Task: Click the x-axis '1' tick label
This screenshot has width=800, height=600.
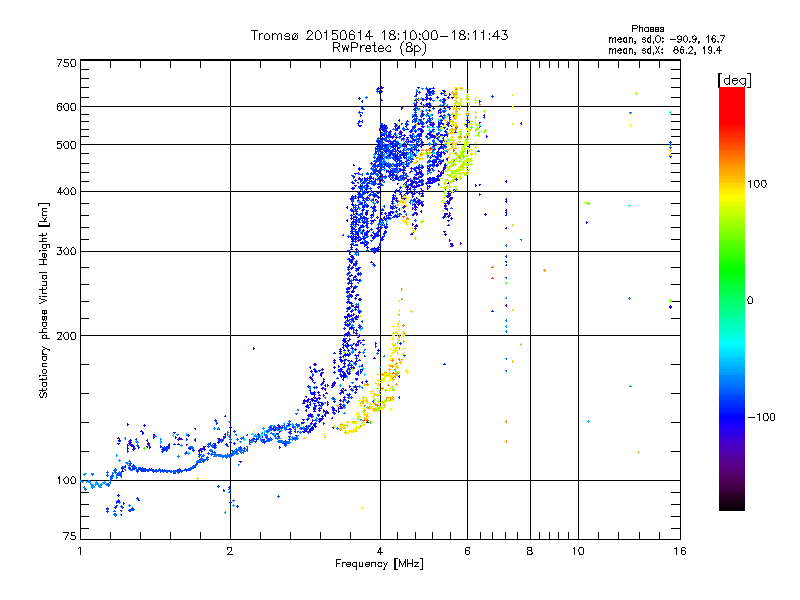Action: (80, 551)
